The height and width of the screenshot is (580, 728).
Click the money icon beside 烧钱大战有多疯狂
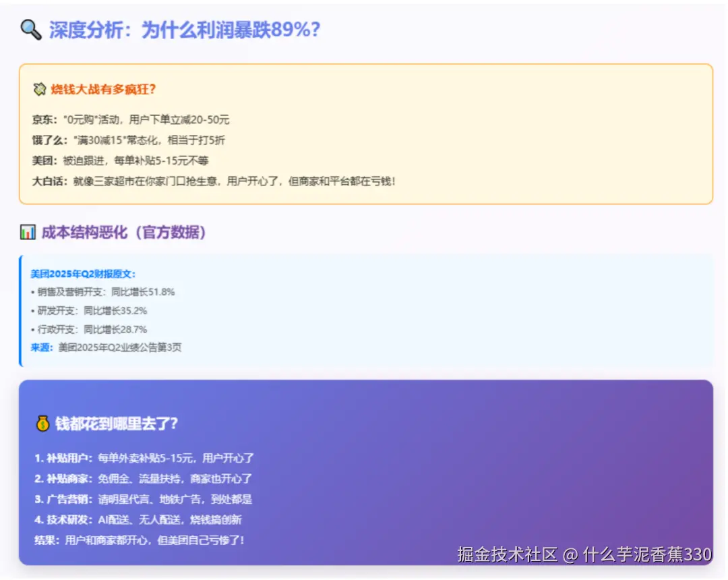pyautogui.click(x=40, y=89)
